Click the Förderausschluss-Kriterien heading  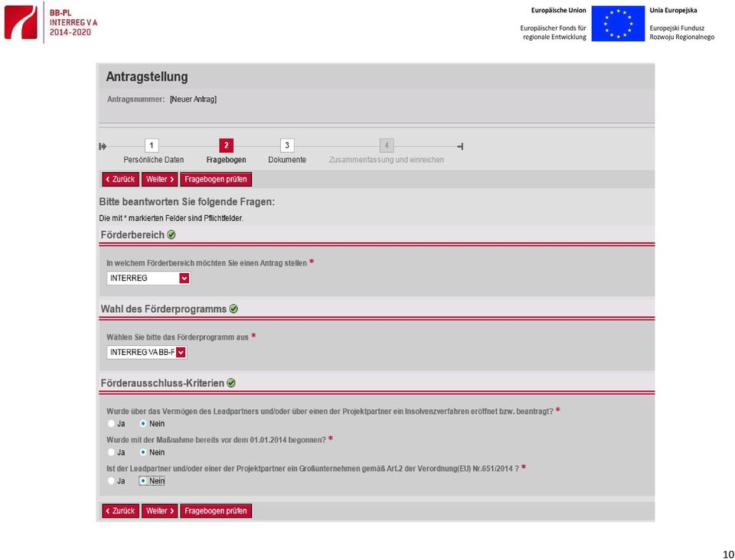(x=162, y=383)
